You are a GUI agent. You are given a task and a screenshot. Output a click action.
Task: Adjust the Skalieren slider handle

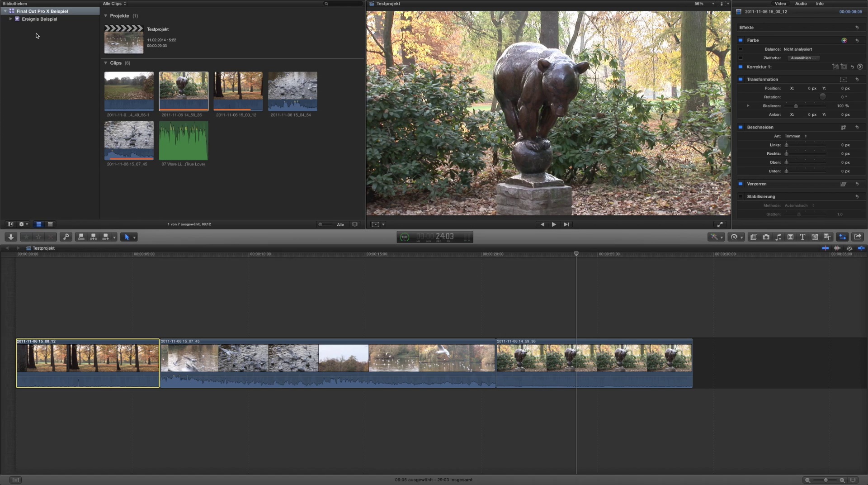[x=796, y=106]
